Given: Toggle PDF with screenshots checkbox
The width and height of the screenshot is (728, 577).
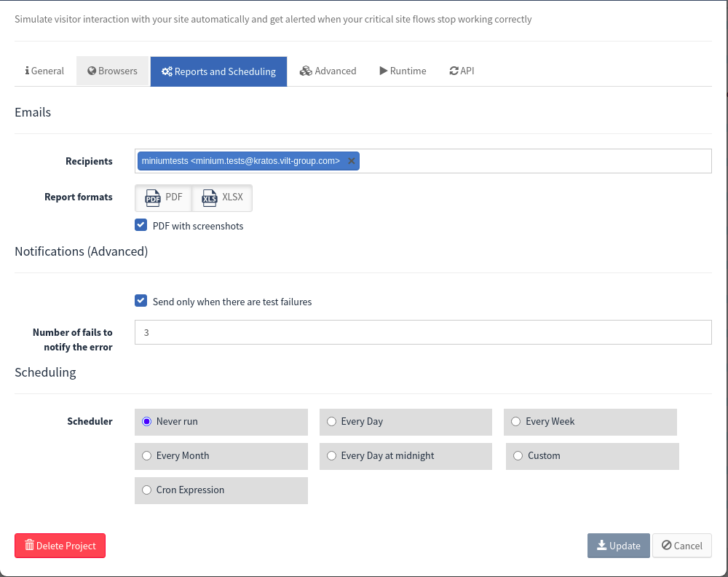Looking at the screenshot, I should click(x=141, y=225).
